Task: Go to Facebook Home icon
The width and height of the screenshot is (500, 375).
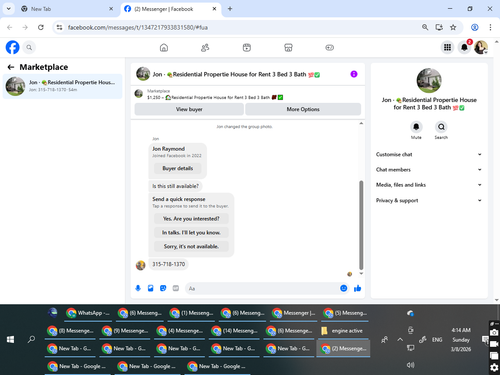Action: click(164, 48)
